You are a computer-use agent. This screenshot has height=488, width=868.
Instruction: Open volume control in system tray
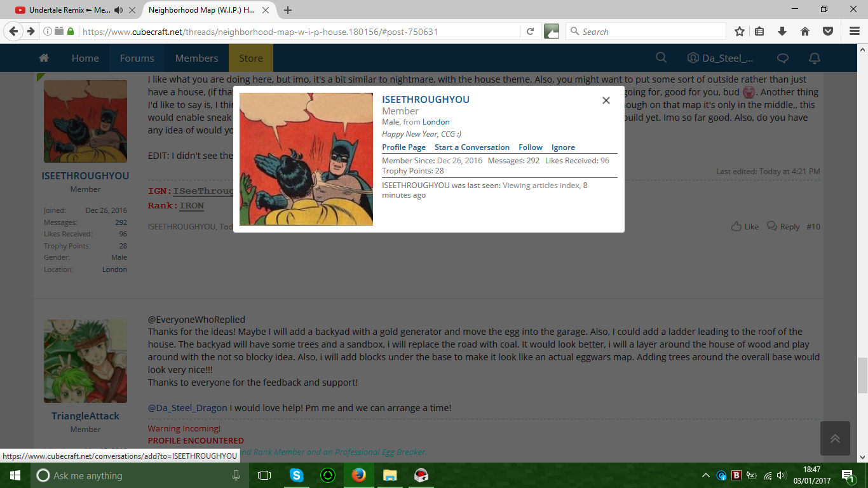[782, 475]
